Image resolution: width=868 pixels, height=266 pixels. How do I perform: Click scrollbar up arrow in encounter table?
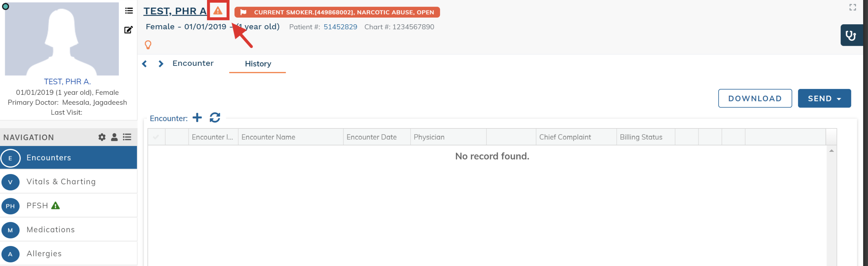(x=831, y=151)
